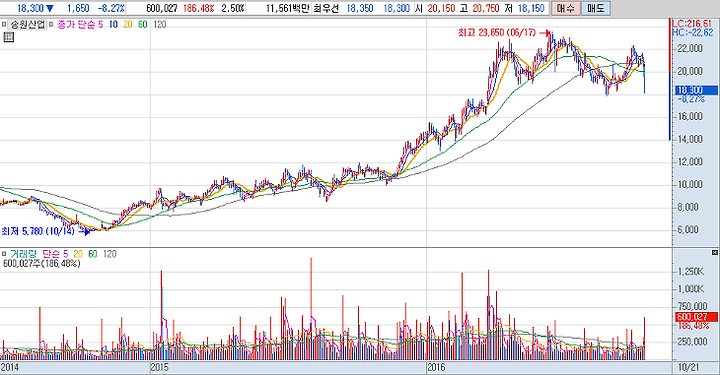This screenshot has height=375, width=720.
Task: Click the open price 20,150
Action: (x=441, y=8)
